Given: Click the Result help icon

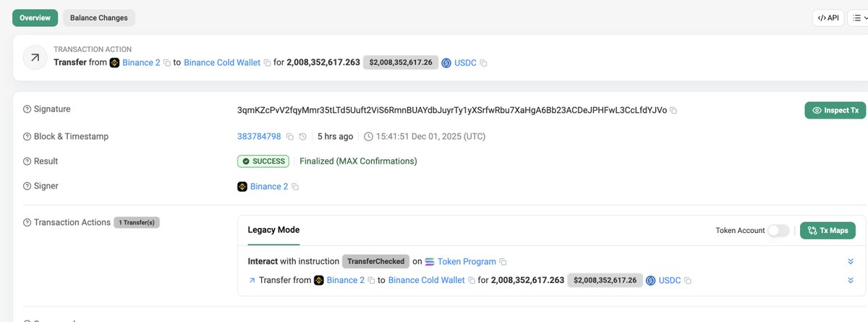Looking at the screenshot, I should click(27, 161).
